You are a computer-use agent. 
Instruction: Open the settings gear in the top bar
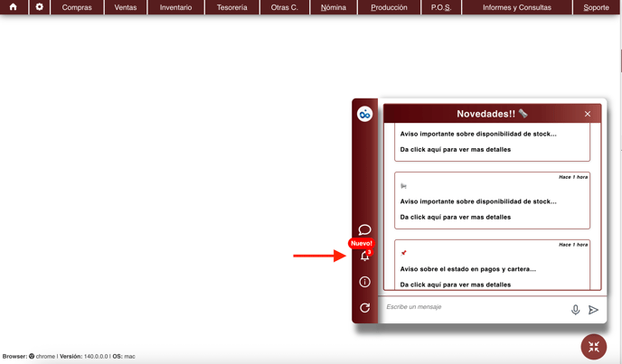(x=39, y=7)
